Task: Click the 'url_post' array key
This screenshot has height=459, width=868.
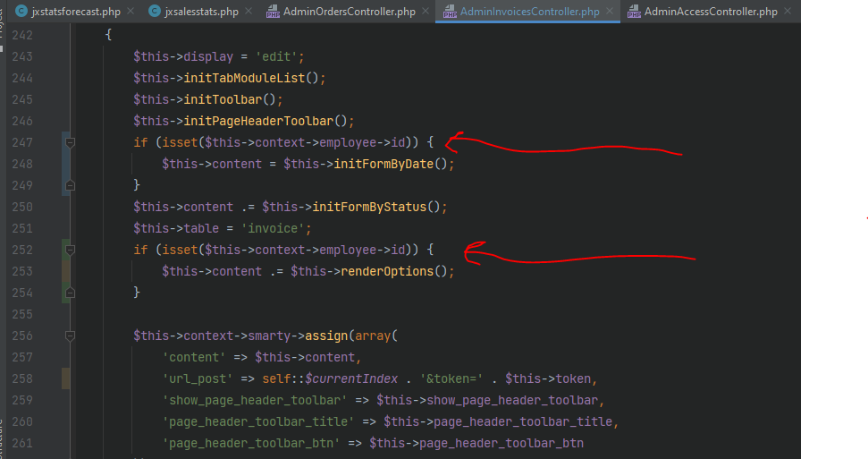Action: [x=198, y=379]
